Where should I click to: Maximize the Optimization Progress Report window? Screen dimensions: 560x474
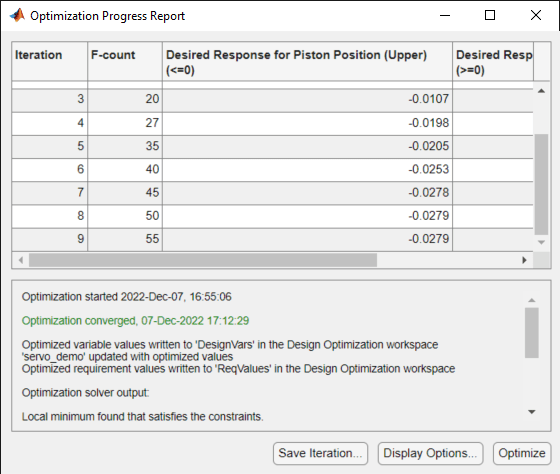point(490,15)
